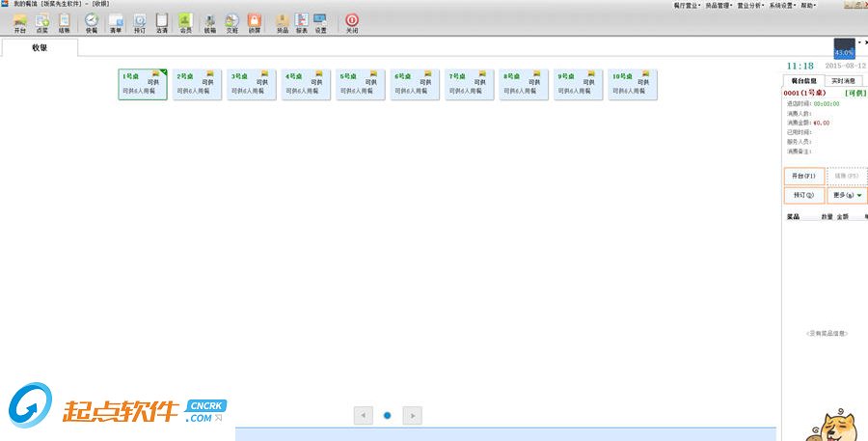Click the red 关闭 close toolbar icon
The width and height of the screenshot is (868, 441).
tap(352, 23)
